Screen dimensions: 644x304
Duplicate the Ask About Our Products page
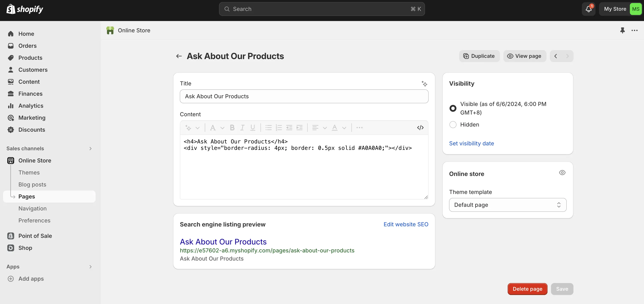(x=479, y=56)
